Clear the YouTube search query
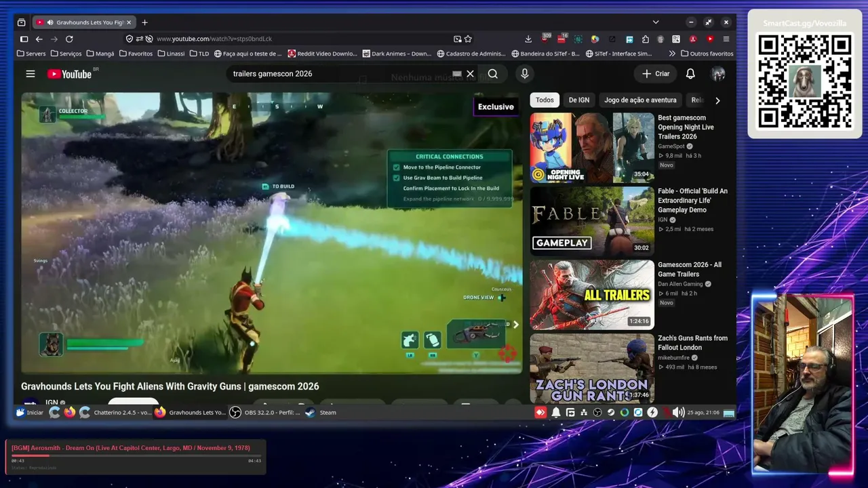The width and height of the screenshot is (868, 488). click(x=470, y=74)
